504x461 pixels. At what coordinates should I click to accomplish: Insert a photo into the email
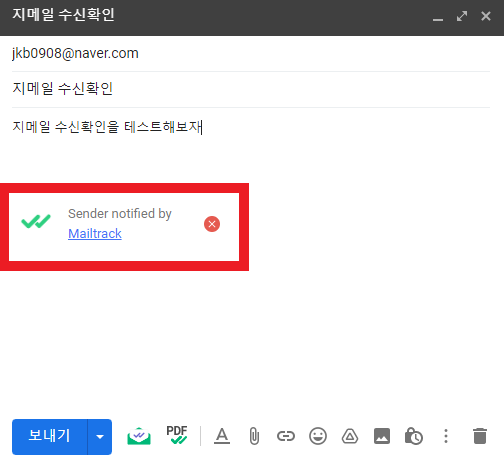point(382,436)
